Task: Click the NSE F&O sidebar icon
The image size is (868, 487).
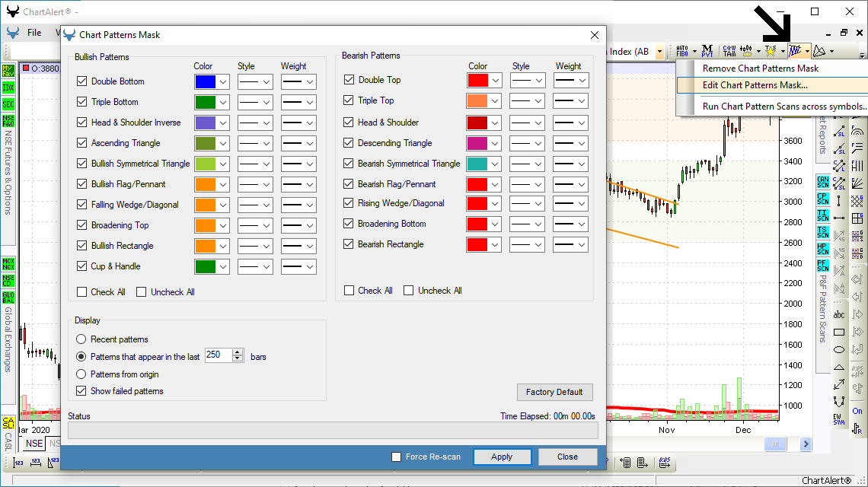Action: (8, 121)
